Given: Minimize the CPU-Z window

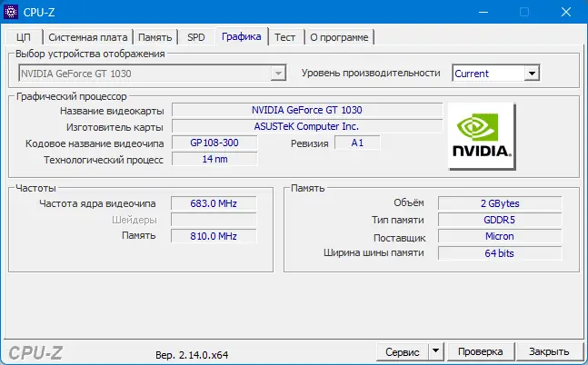Looking at the screenshot, I should click(483, 12).
